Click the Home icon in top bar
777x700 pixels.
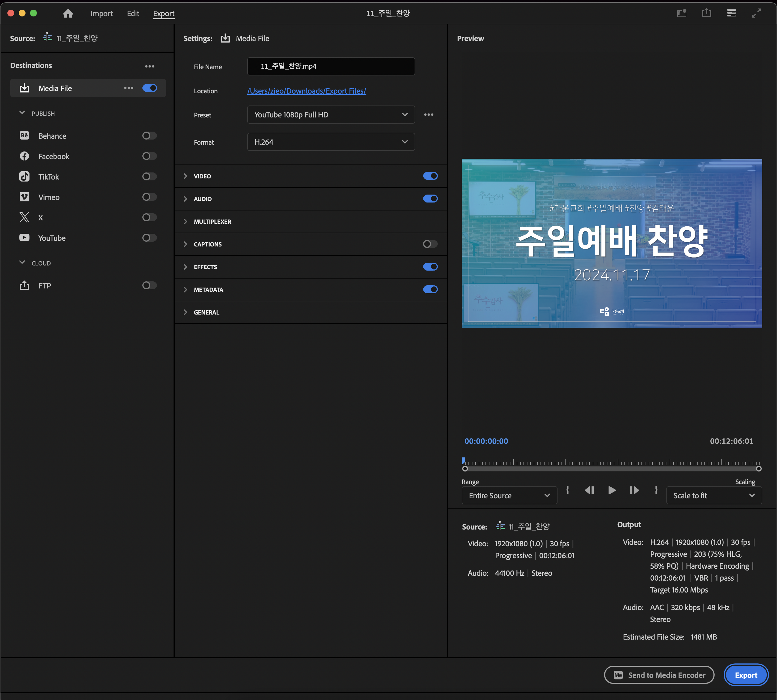[x=68, y=13]
